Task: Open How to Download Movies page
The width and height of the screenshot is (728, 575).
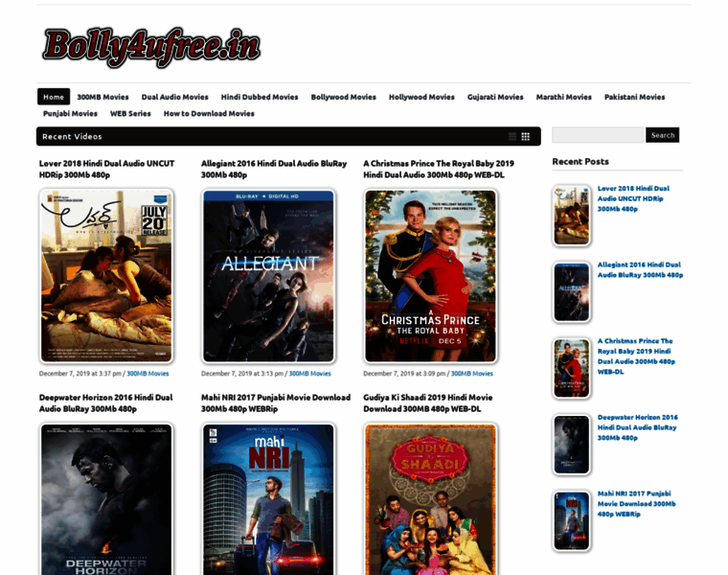Action: (209, 114)
